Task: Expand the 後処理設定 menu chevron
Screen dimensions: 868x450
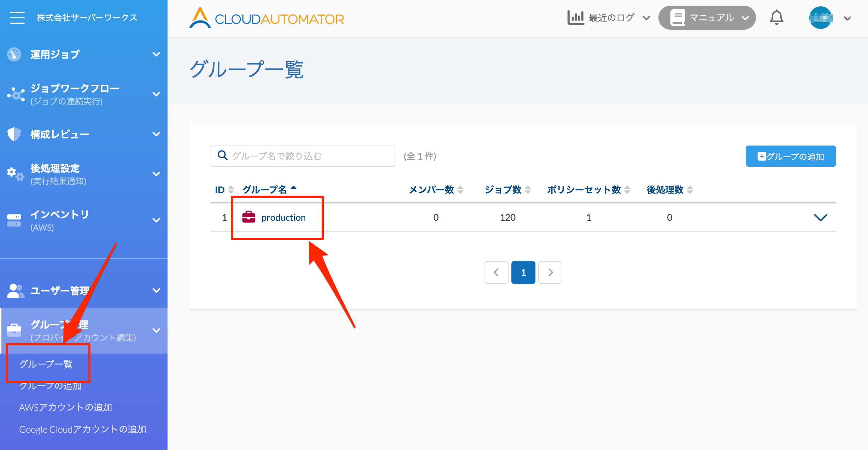Action: 156,174
